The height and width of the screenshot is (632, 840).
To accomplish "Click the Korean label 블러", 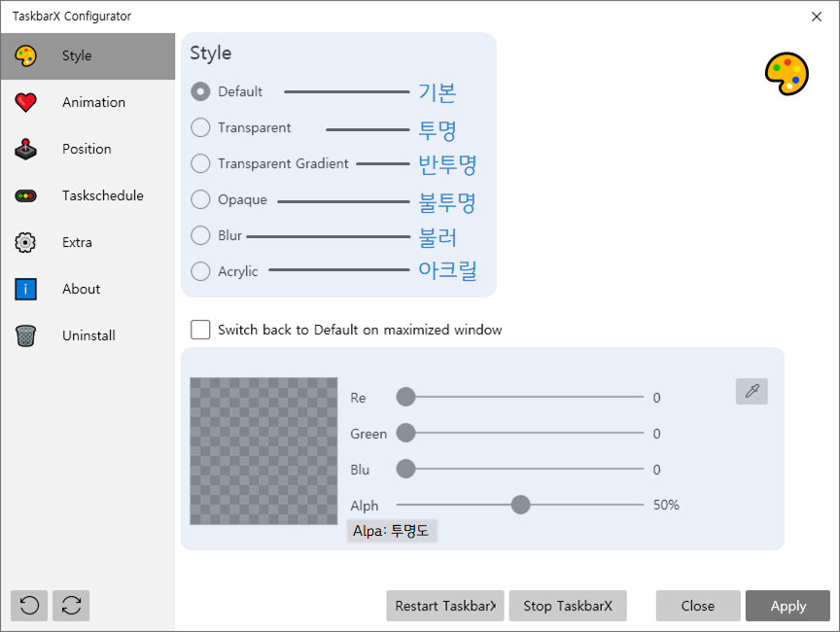I will coord(437,237).
